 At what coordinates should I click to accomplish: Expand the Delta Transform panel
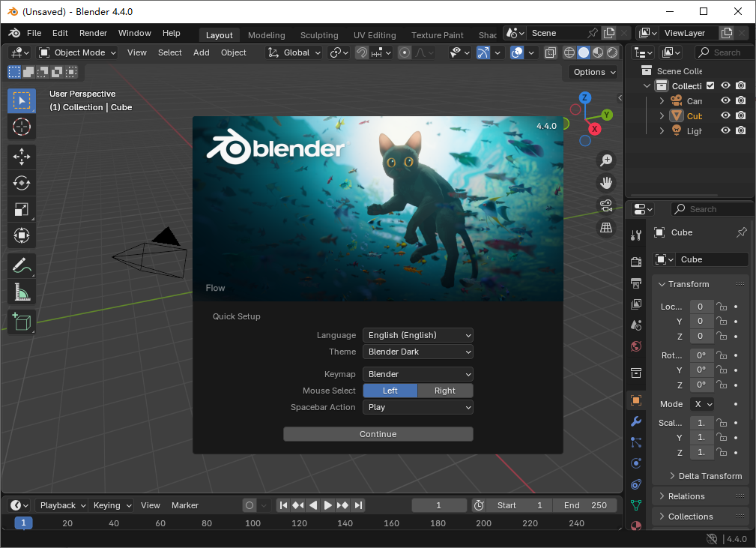pos(705,476)
